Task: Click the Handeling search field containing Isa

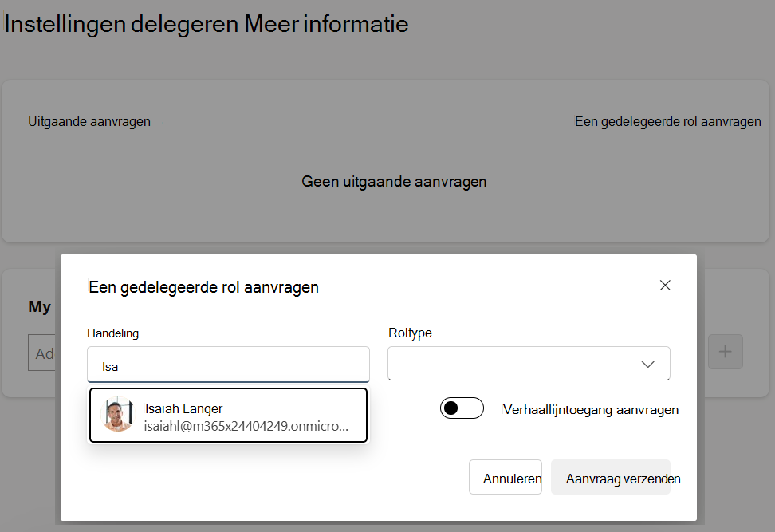Action: point(228,365)
